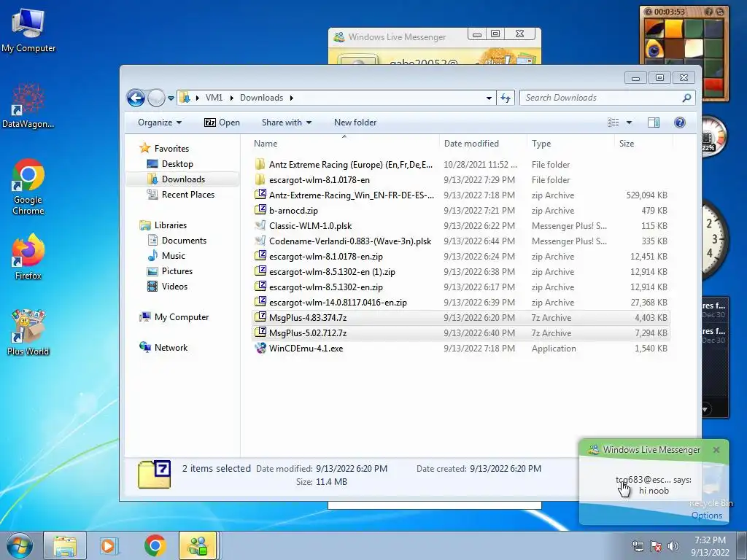The width and height of the screenshot is (747, 560).
Task: Click the search magnifier icon
Action: click(x=686, y=98)
